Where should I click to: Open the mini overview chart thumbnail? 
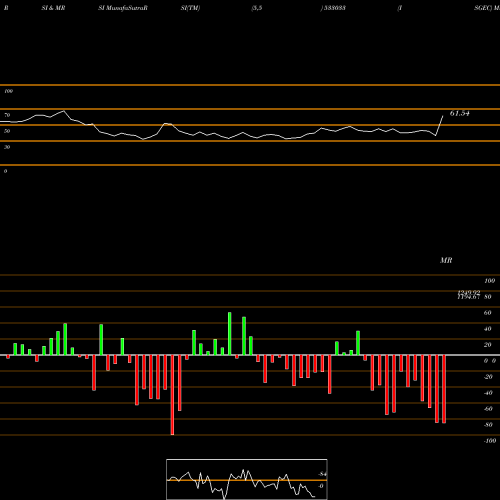click(x=247, y=479)
